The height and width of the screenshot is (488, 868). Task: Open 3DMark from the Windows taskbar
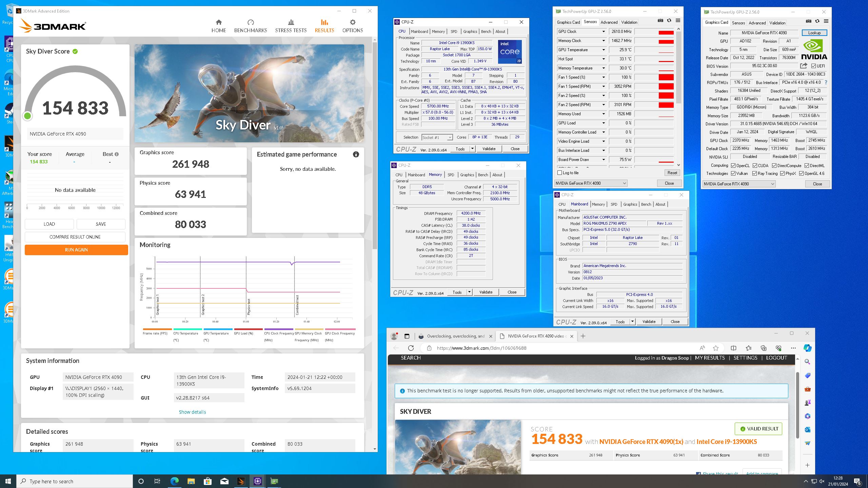click(241, 481)
